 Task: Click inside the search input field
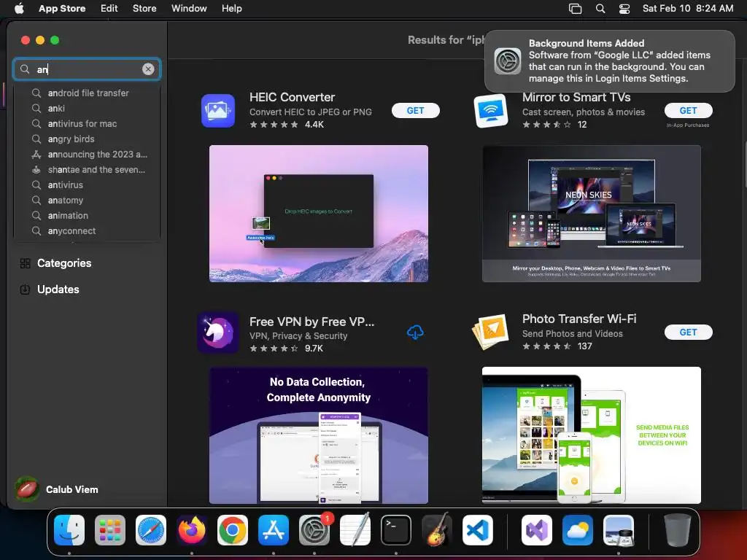(87, 69)
